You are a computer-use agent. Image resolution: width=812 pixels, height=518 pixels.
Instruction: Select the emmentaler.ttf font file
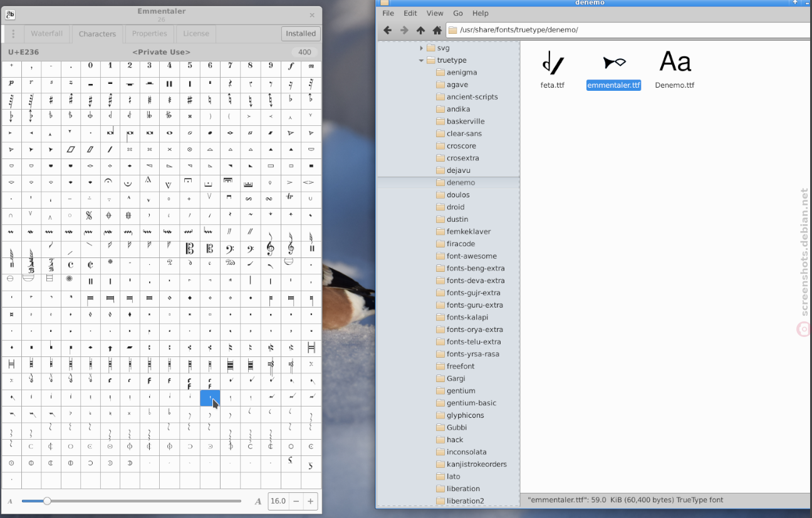614,70
